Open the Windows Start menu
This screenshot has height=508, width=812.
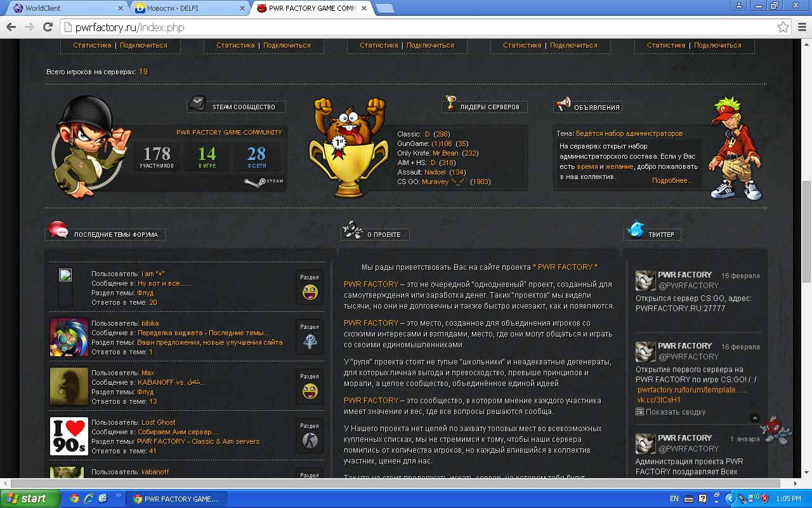point(30,498)
